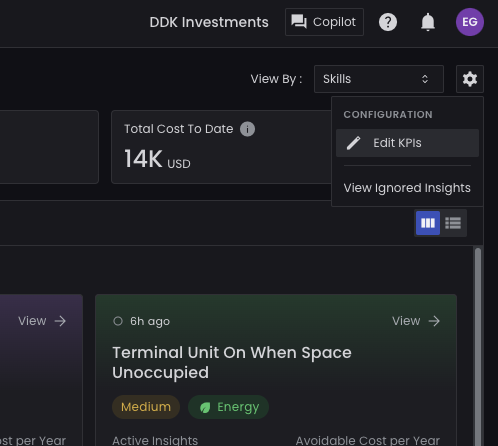Switch to list view layout
Image resolution: width=498 pixels, height=446 pixels.
[x=453, y=223]
